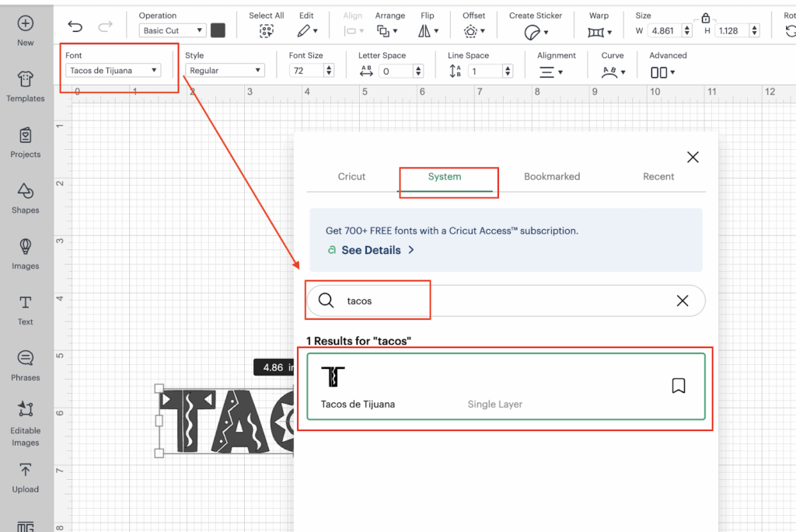Open the Font dropdown
Viewport: 796px width, 532px height.
tap(113, 71)
